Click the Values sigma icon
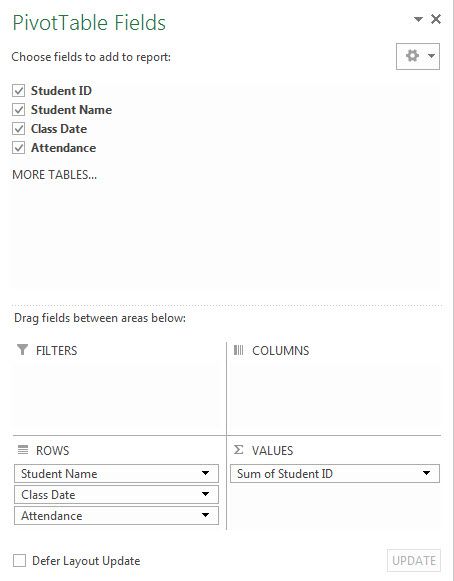Screen dimensions: 454x581 point(239,450)
